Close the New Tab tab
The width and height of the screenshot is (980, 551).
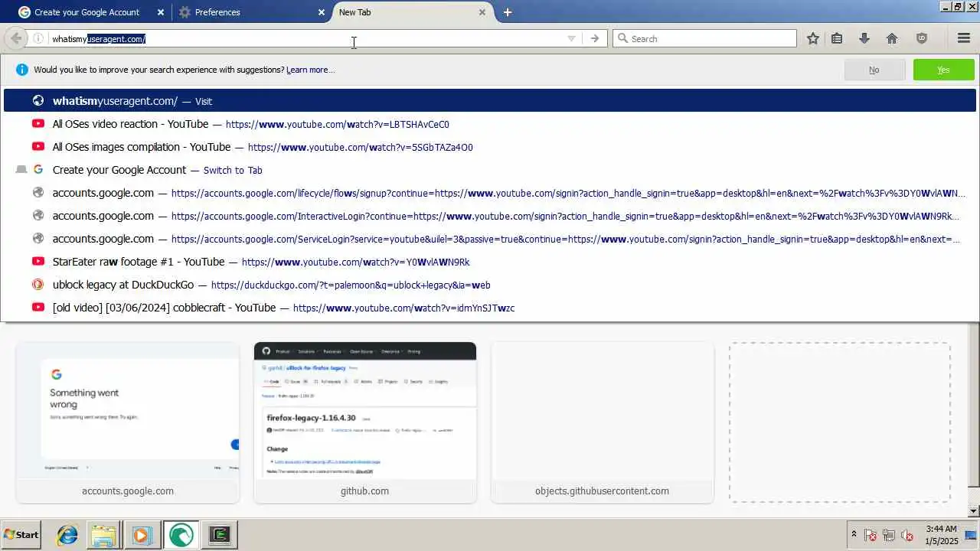coord(482,12)
